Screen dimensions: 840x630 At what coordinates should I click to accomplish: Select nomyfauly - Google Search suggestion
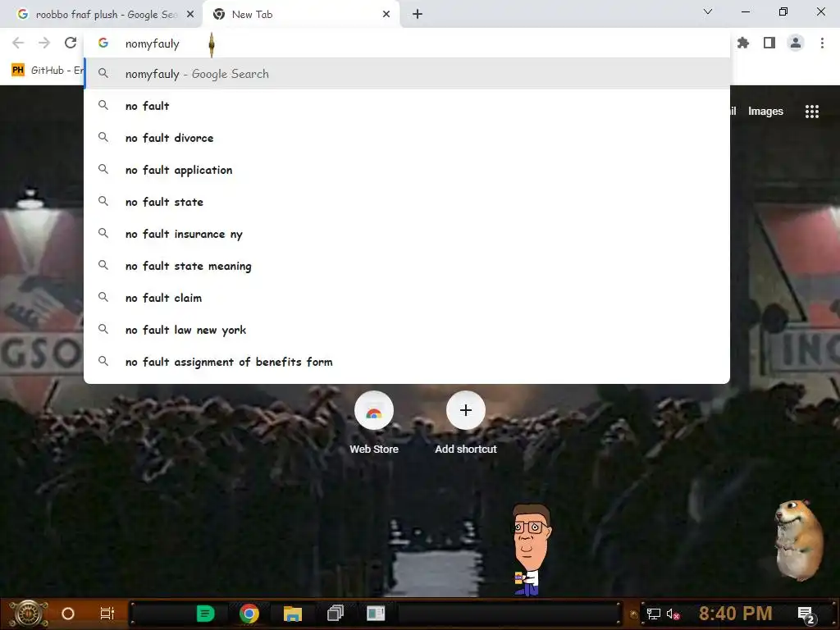coord(407,74)
